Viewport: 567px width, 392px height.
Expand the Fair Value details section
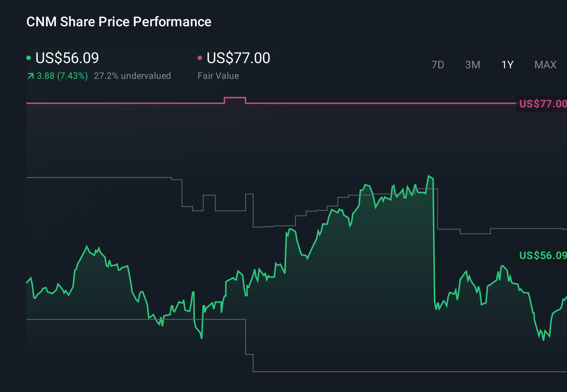pyautogui.click(x=218, y=76)
